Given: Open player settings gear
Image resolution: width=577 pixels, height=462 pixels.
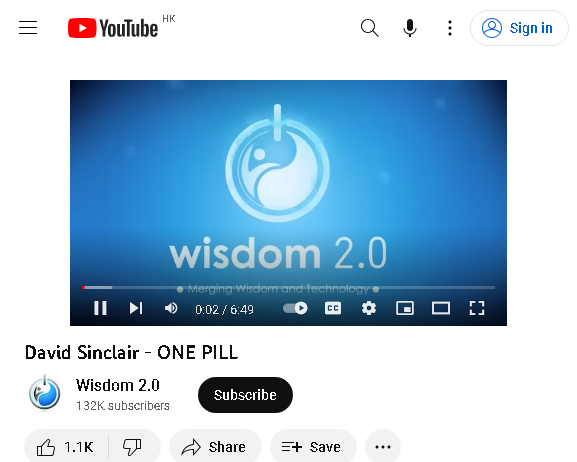Looking at the screenshot, I should [x=369, y=308].
